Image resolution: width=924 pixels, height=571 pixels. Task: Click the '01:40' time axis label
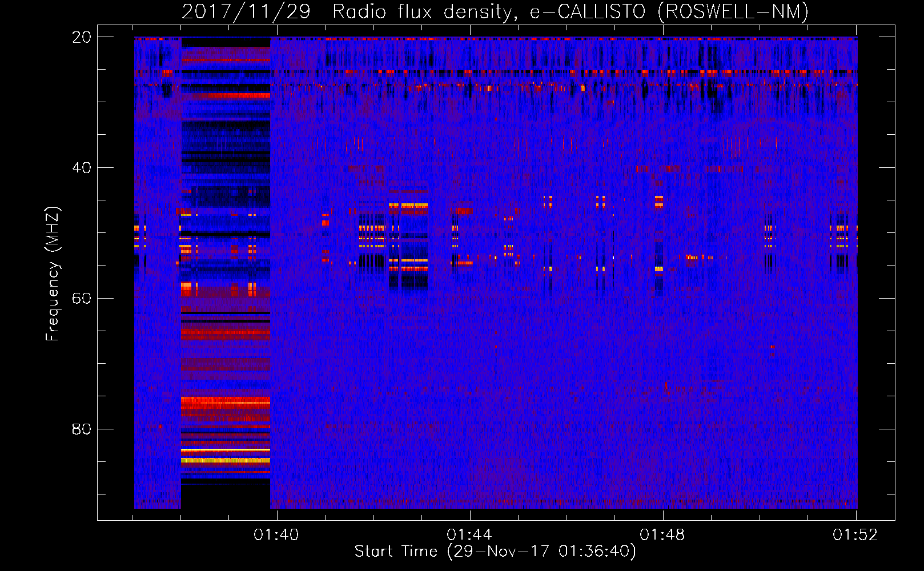point(276,535)
